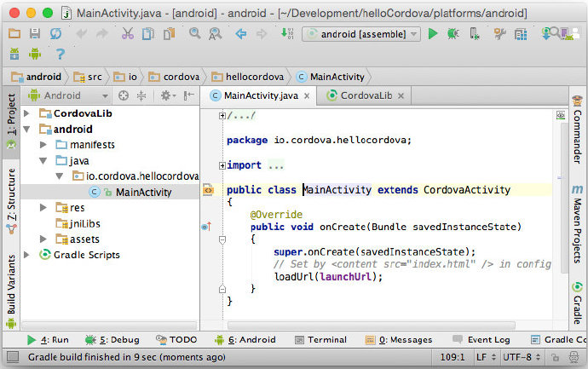588x369 pixels.
Task: Click the Save All floppy icon
Action: (35, 33)
